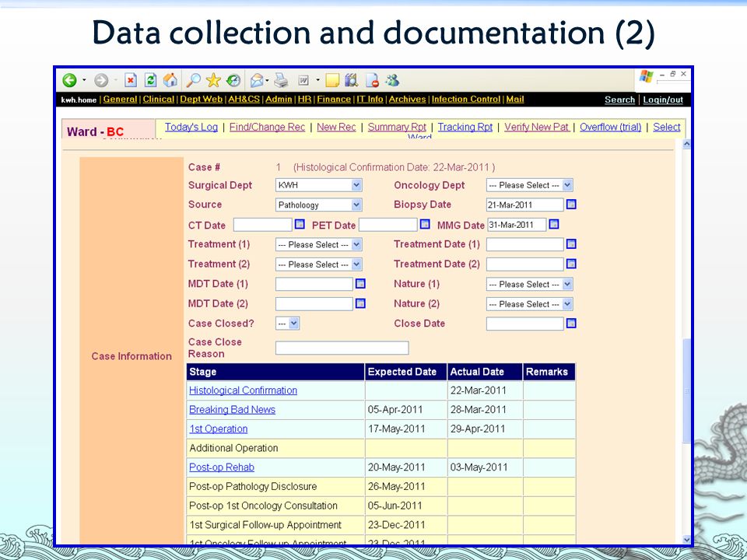Open the Tracking Rpt link
Viewport: 747px width, 560px height.
[x=465, y=127]
